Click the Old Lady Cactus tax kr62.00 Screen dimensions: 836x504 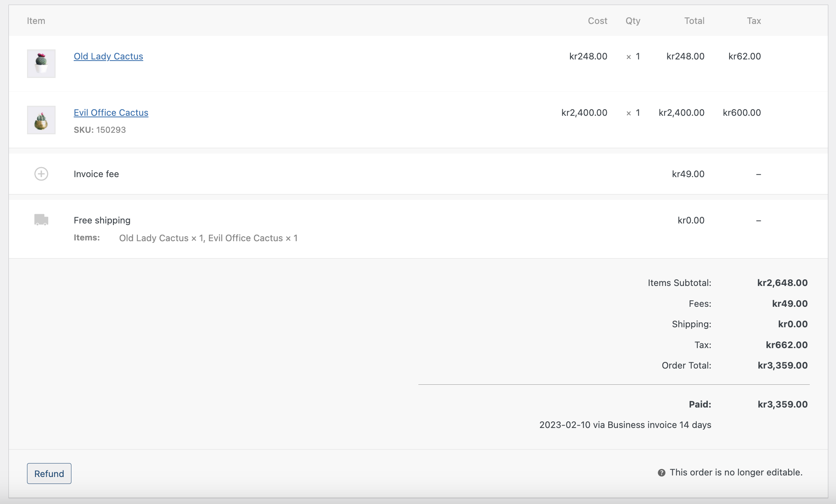coord(745,56)
